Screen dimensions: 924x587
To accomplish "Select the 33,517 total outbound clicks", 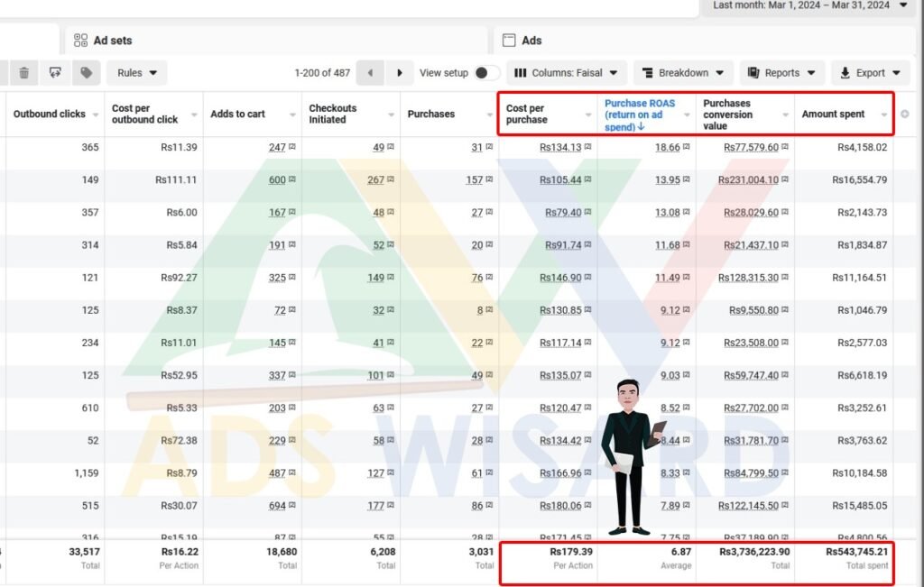I will tap(84, 552).
